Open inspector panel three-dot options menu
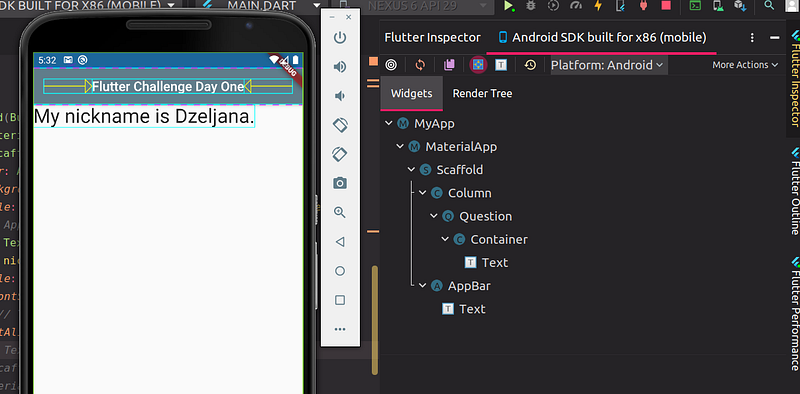 pyautogui.click(x=752, y=38)
